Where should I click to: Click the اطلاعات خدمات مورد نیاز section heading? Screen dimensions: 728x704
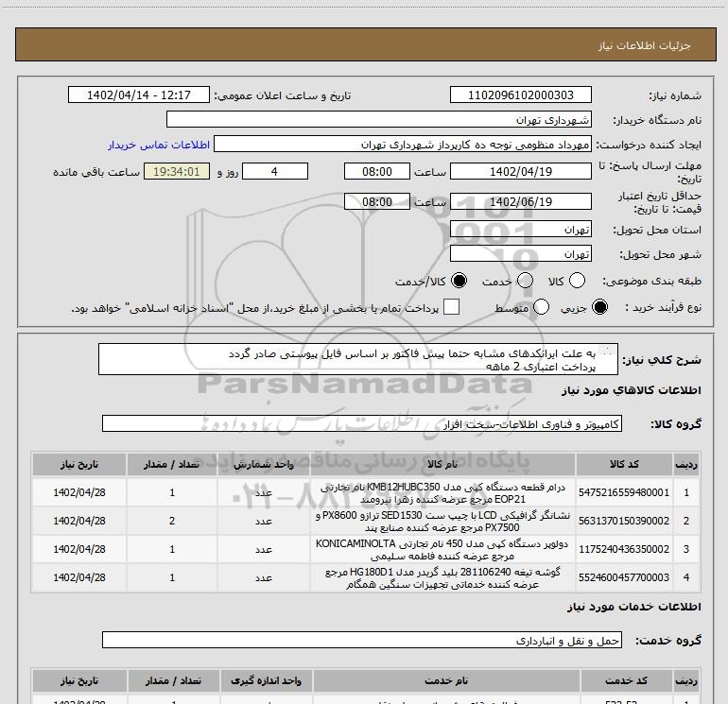(x=634, y=607)
